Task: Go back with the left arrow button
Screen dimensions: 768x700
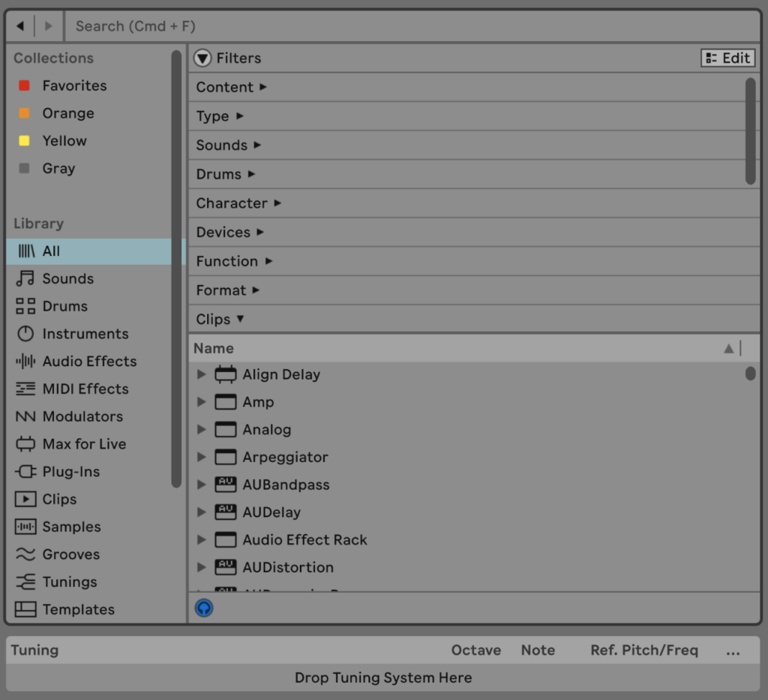Action: pyautogui.click(x=20, y=26)
